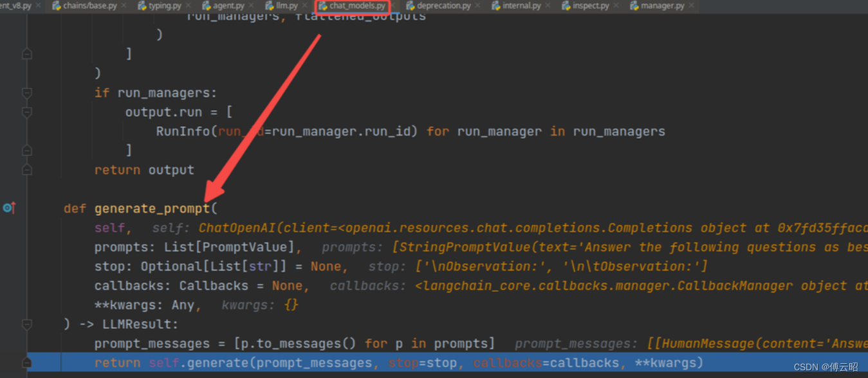Click the Python file icon on deprecation.py tab
The width and height of the screenshot is (868, 378).
point(411,6)
